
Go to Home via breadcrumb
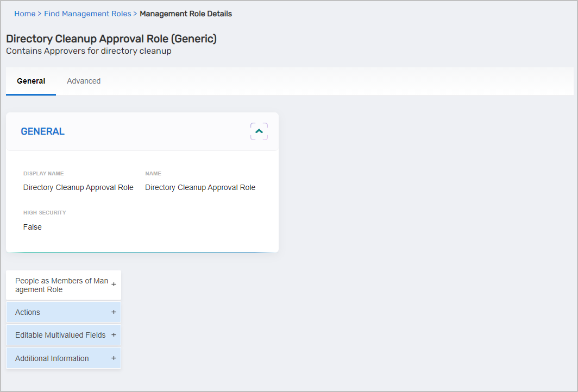24,14
